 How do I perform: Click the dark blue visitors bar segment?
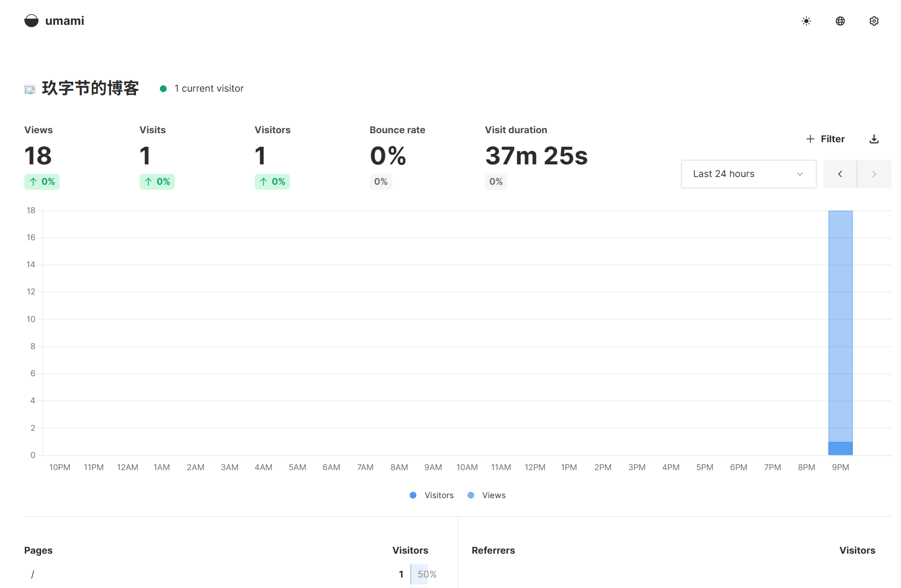(x=840, y=448)
